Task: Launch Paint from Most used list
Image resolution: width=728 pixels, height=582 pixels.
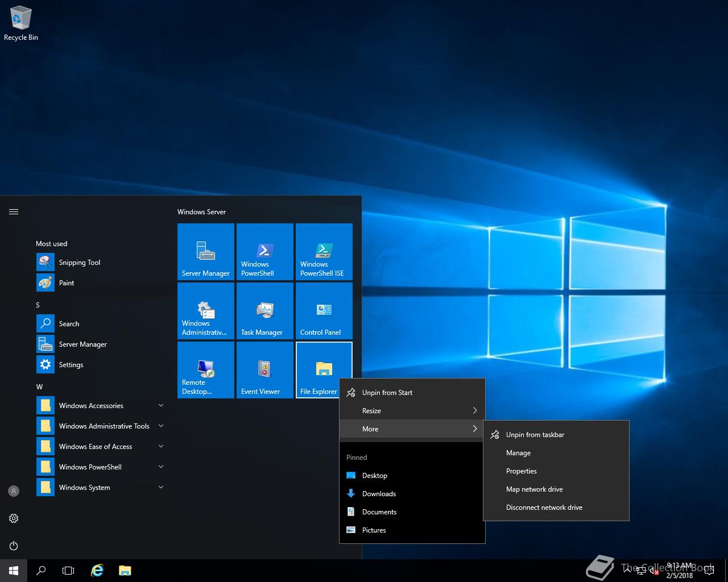Action: coord(100,282)
